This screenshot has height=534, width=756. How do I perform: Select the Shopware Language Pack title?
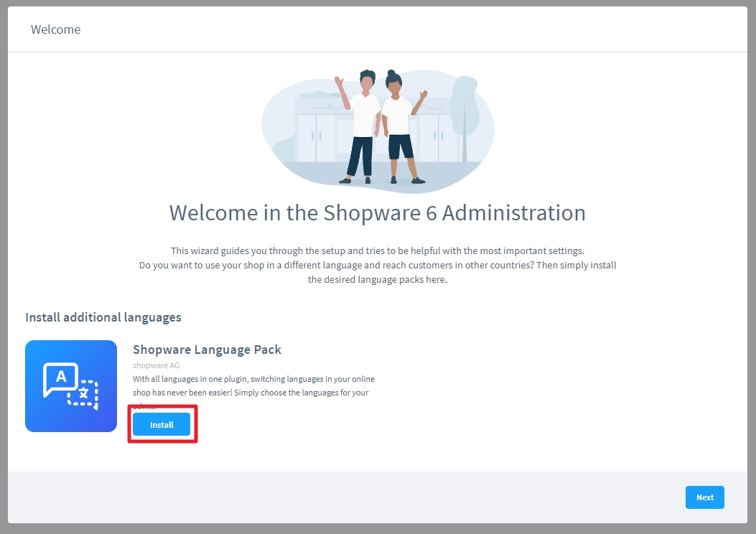(x=207, y=350)
